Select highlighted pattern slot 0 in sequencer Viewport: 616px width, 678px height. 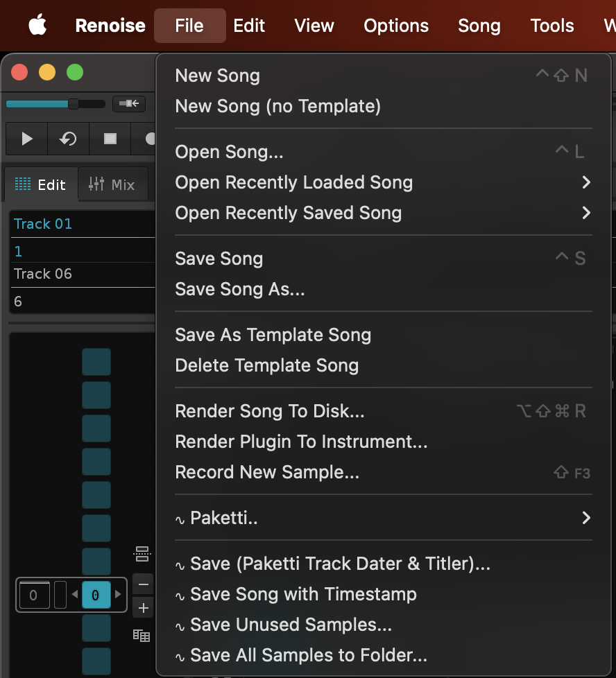(96, 595)
